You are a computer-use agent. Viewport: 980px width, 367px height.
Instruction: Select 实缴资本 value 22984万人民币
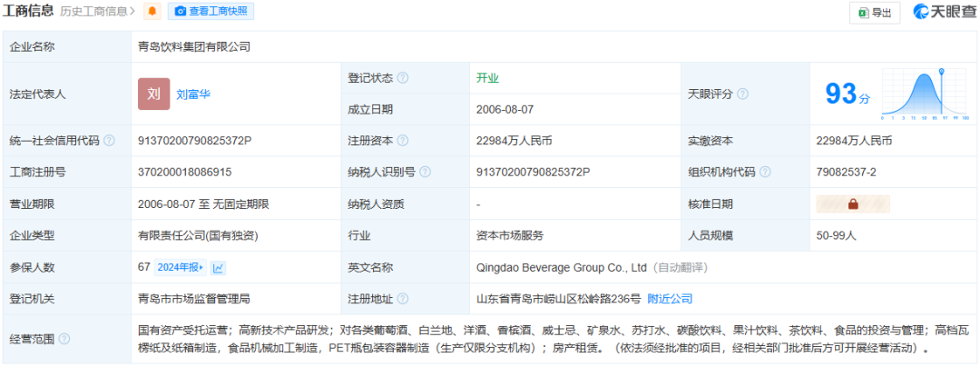tap(854, 141)
